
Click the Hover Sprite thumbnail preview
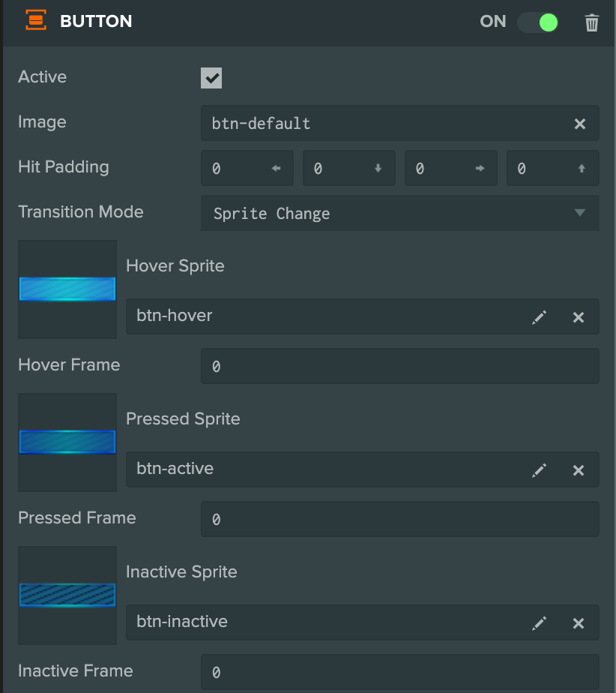pos(67,289)
